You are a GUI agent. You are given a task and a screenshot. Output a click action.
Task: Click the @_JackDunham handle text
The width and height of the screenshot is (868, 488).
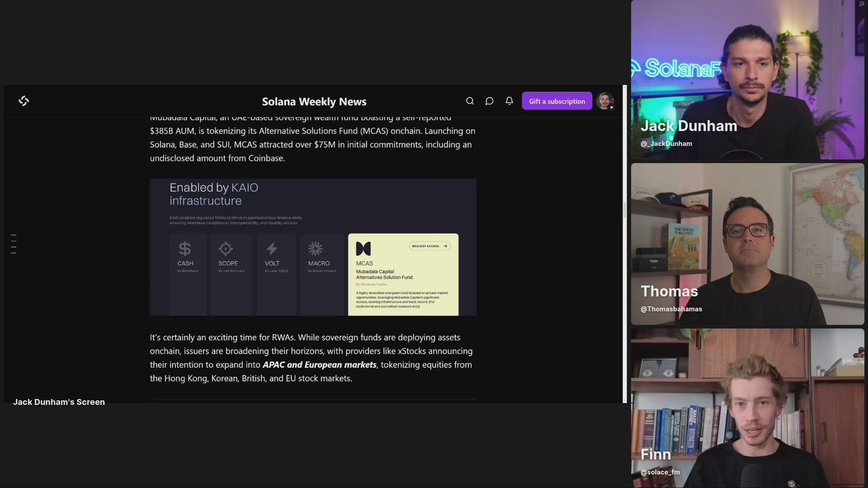coord(666,144)
